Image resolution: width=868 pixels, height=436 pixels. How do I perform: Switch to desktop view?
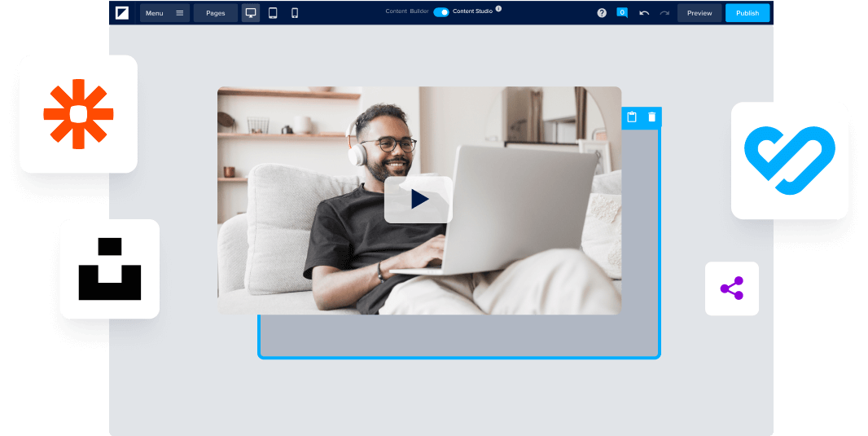(x=251, y=13)
